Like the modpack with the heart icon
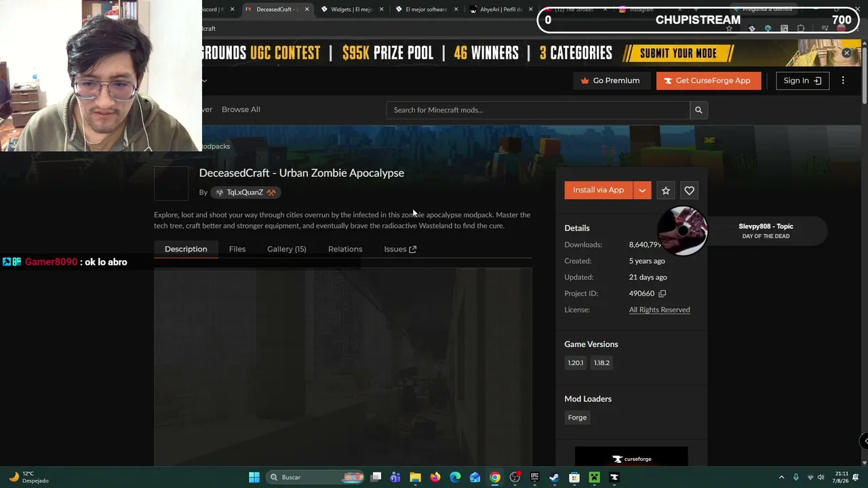The height and width of the screenshot is (488, 868). point(689,190)
